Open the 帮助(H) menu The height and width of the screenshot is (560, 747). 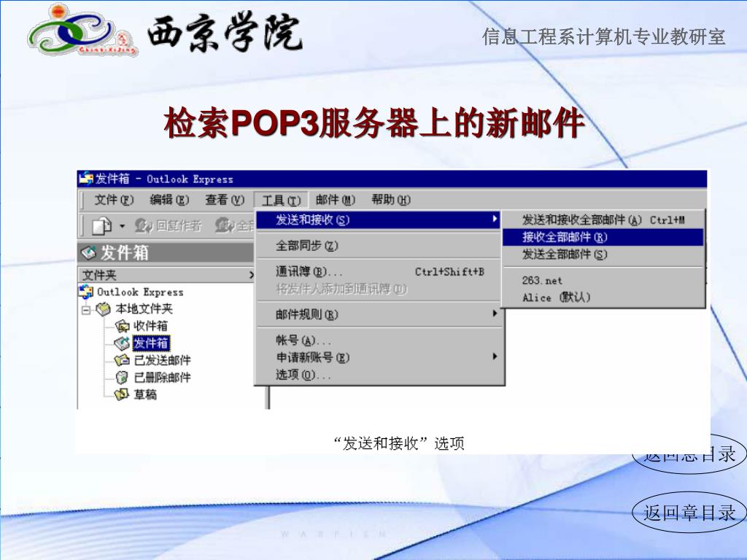(391, 200)
